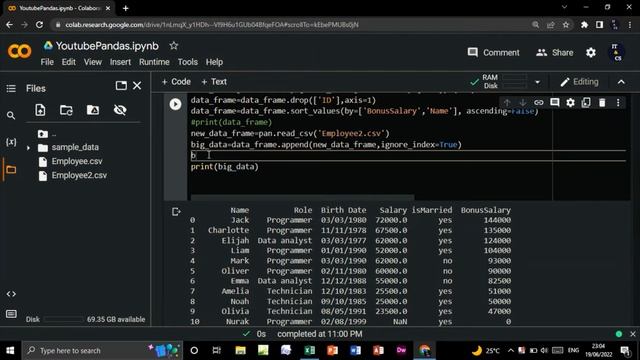Open the Insert menu

click(x=120, y=62)
